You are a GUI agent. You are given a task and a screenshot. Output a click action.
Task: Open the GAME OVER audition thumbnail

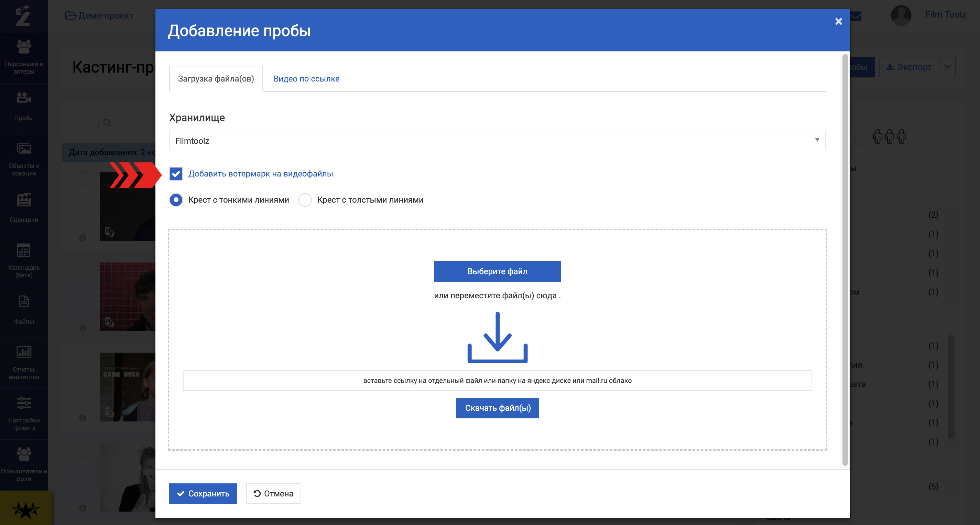128,387
